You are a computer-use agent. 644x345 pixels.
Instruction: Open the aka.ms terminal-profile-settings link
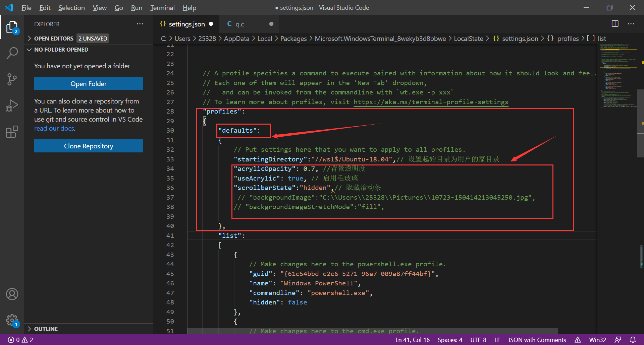pyautogui.click(x=431, y=102)
